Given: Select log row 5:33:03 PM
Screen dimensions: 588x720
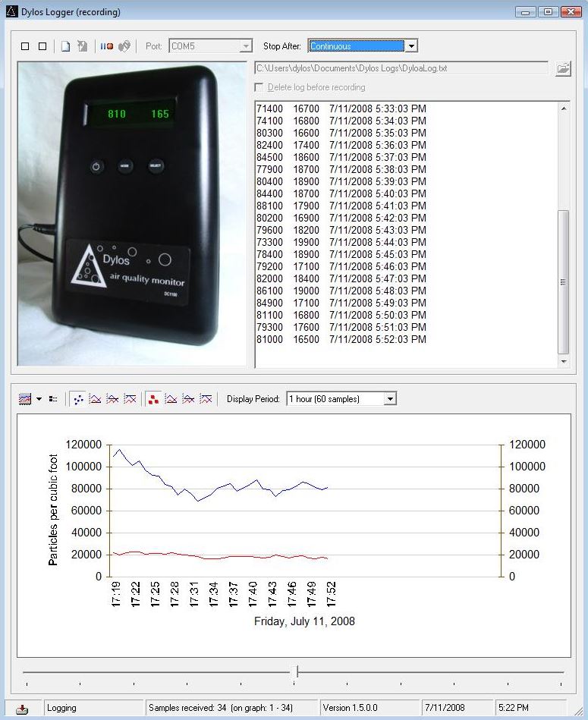Looking at the screenshot, I should [341, 108].
